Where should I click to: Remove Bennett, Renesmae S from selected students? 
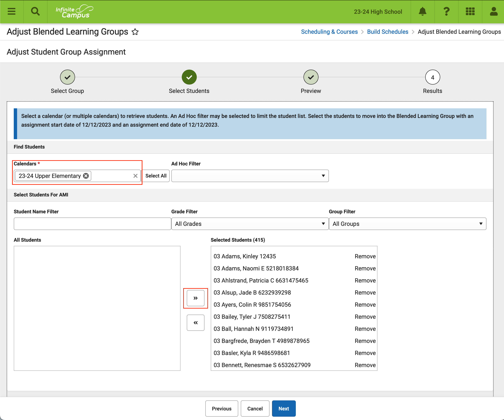[365, 365]
